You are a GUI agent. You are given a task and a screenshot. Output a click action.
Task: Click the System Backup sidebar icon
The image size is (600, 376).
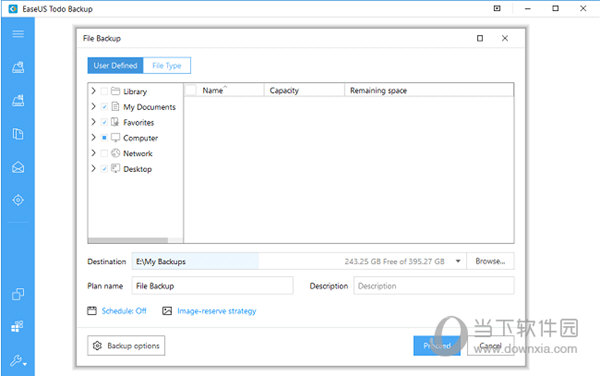[18, 100]
